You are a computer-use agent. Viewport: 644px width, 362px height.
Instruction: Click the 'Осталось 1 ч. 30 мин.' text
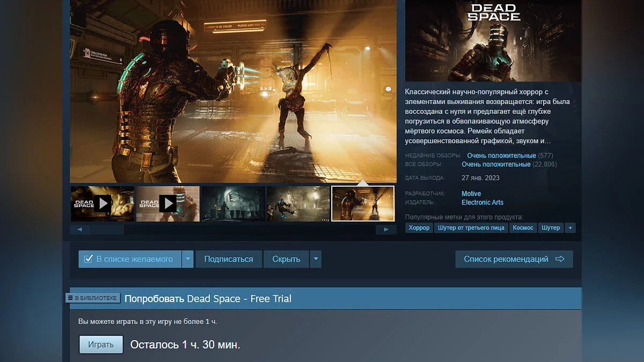coord(185,344)
